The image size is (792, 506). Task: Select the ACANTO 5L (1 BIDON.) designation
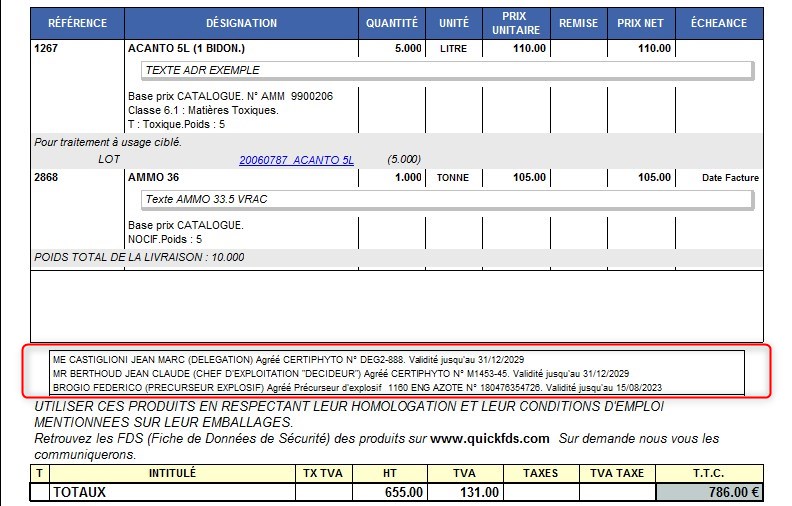[x=186, y=48]
